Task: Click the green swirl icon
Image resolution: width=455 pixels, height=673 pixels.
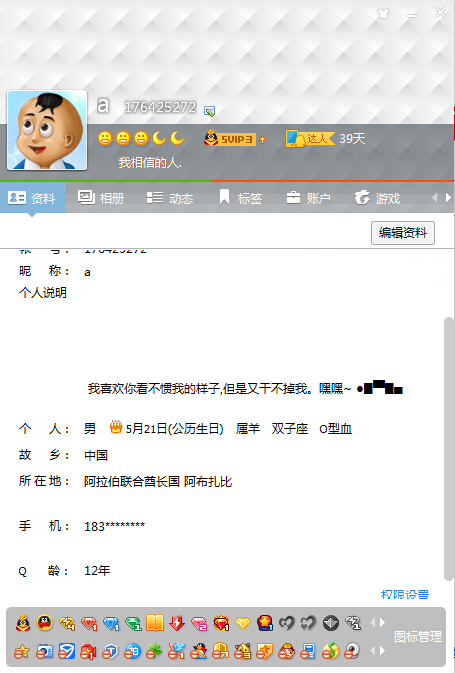Action: point(330,652)
